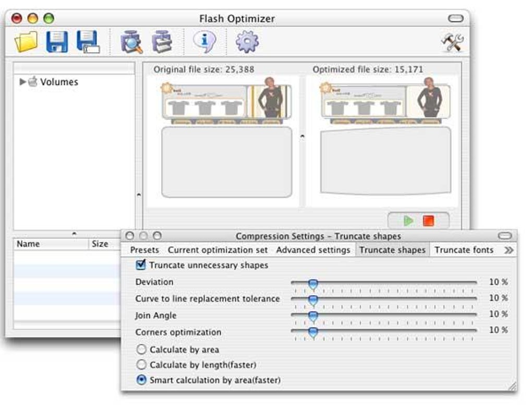
Task: Switch to Truncate fonts tab
Action: pyautogui.click(x=464, y=250)
